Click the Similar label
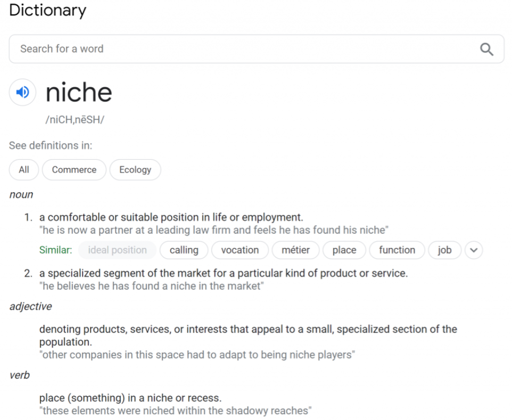Viewport: 512px width, 420px height. tap(55, 250)
